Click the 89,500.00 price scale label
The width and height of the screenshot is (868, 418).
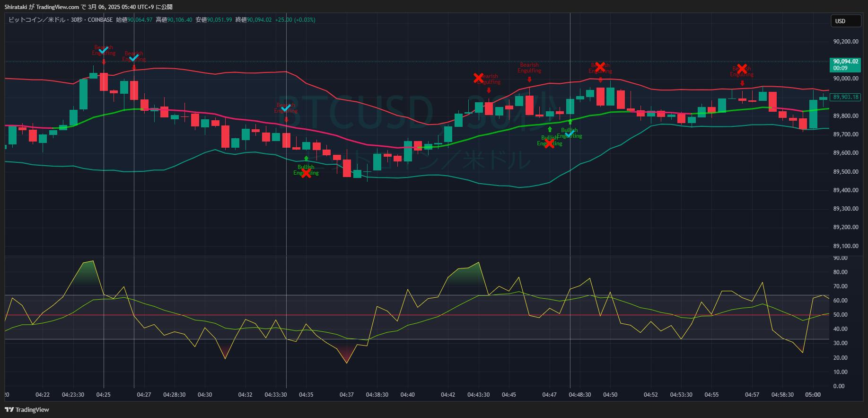846,172
